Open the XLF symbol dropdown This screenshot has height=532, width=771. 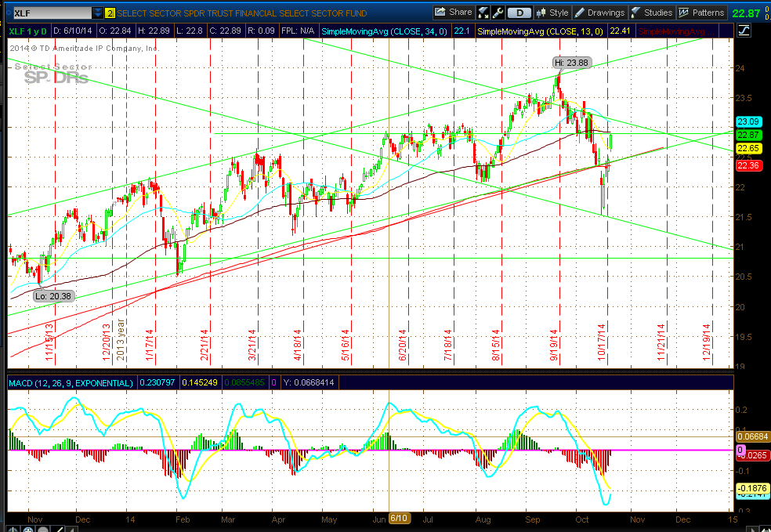click(x=97, y=13)
